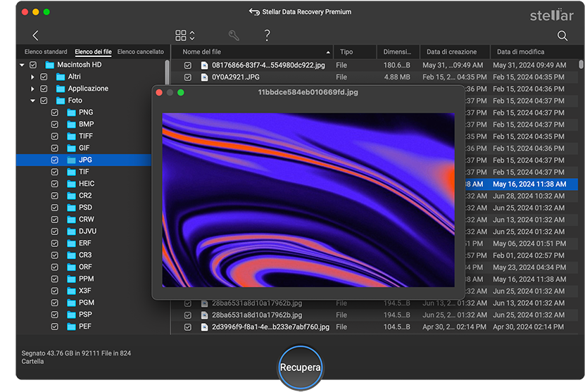Uncheck the Altri checkbox
This screenshot has height=392, width=585.
click(x=44, y=77)
